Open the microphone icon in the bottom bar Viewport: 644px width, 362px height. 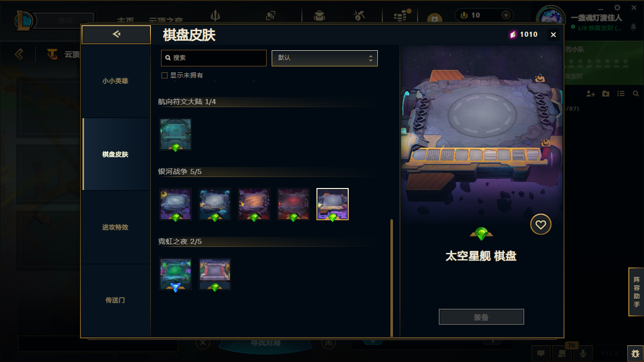pyautogui.click(x=583, y=353)
